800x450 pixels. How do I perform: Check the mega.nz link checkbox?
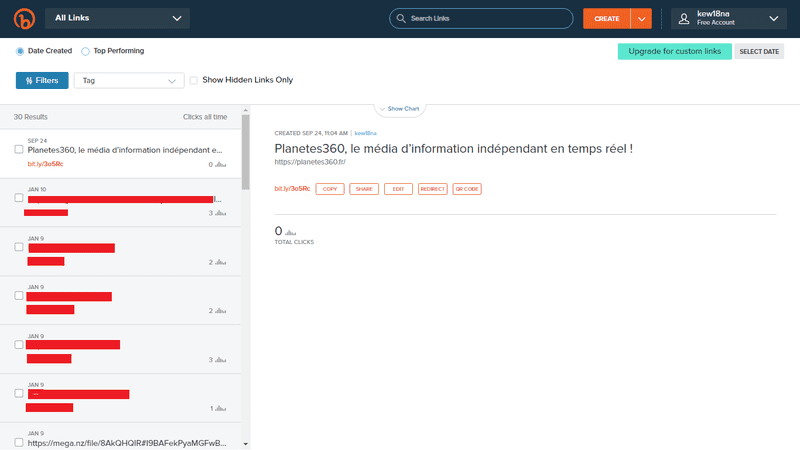click(19, 442)
